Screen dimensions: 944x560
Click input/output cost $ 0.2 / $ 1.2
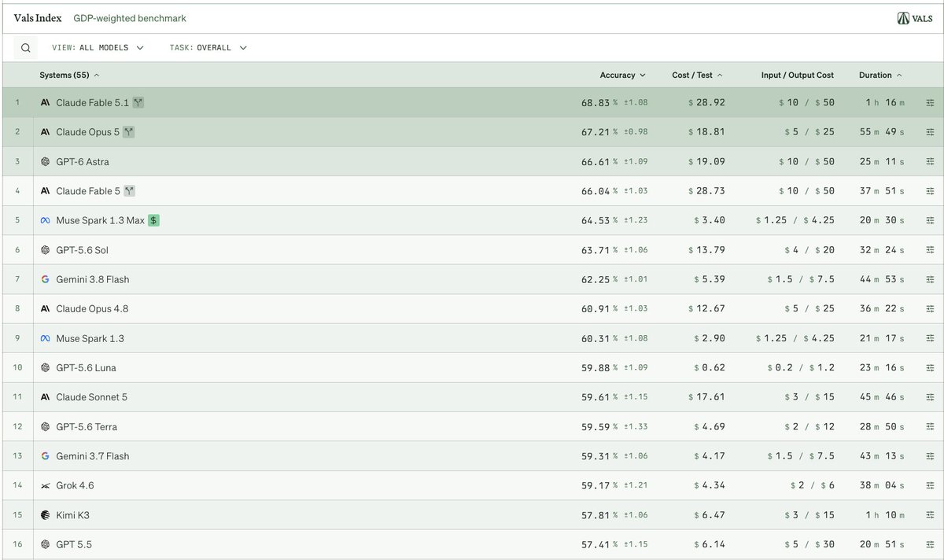tap(801, 368)
